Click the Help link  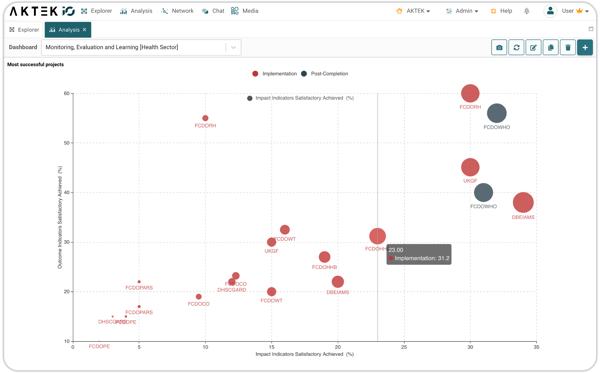501,11
